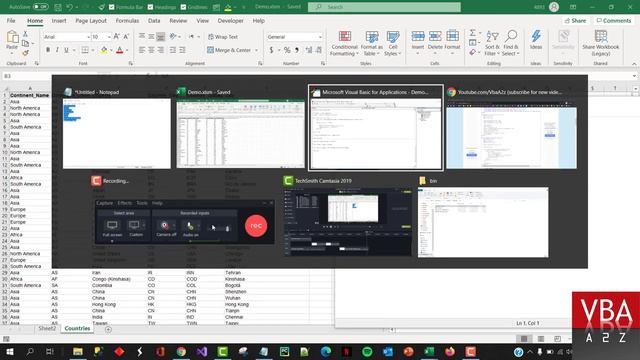Open the File menu
This screenshot has width=640, height=360.
point(11,20)
